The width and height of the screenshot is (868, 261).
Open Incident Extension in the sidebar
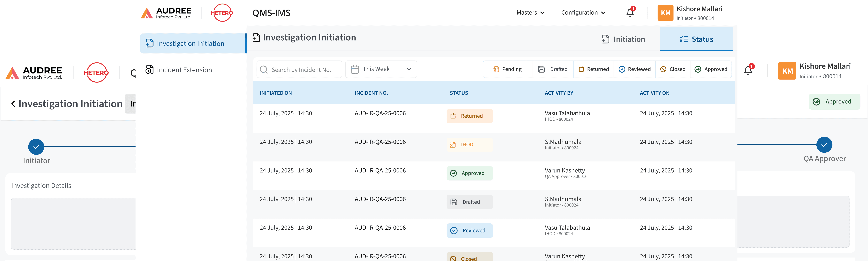click(185, 70)
